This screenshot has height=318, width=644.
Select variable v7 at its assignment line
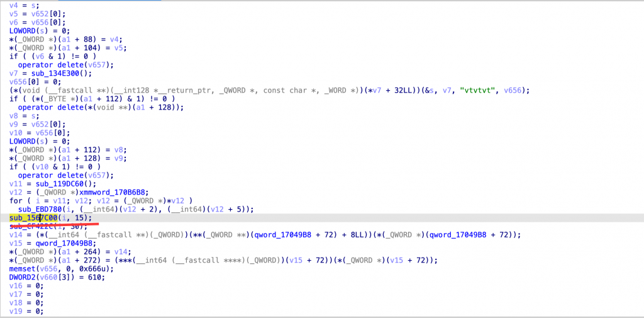point(13,74)
